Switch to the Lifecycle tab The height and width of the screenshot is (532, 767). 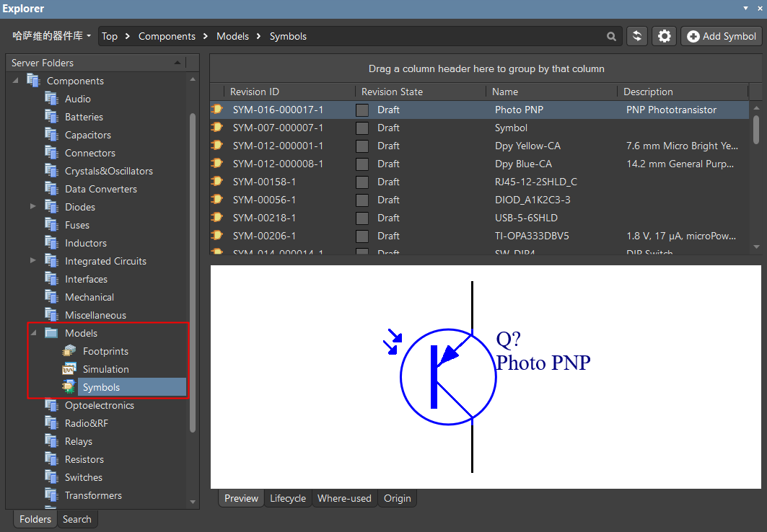coord(288,498)
